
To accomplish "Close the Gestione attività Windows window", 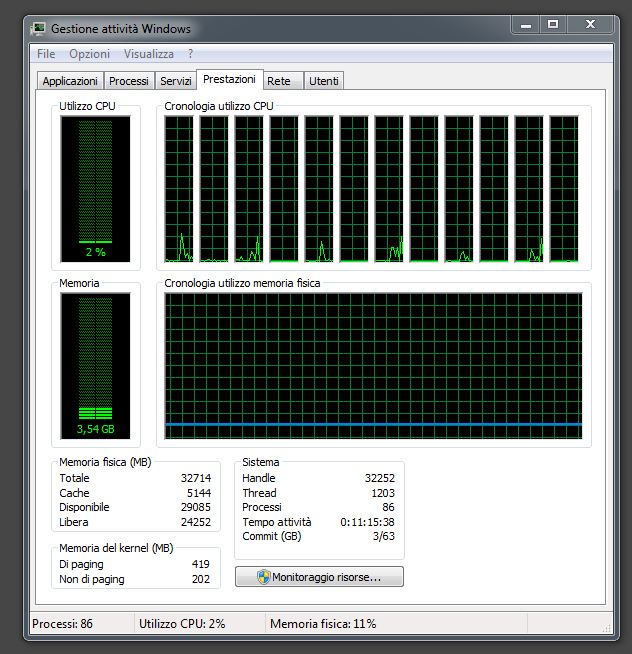I will coord(590,25).
